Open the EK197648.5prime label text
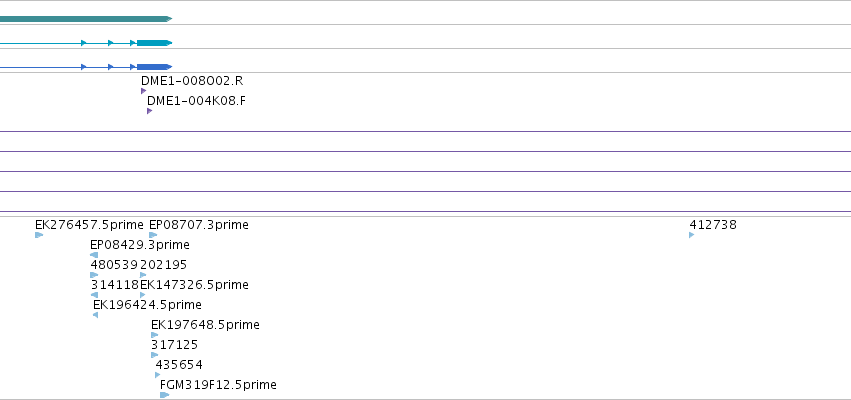Viewport: 851px width, 400px height. [205, 325]
